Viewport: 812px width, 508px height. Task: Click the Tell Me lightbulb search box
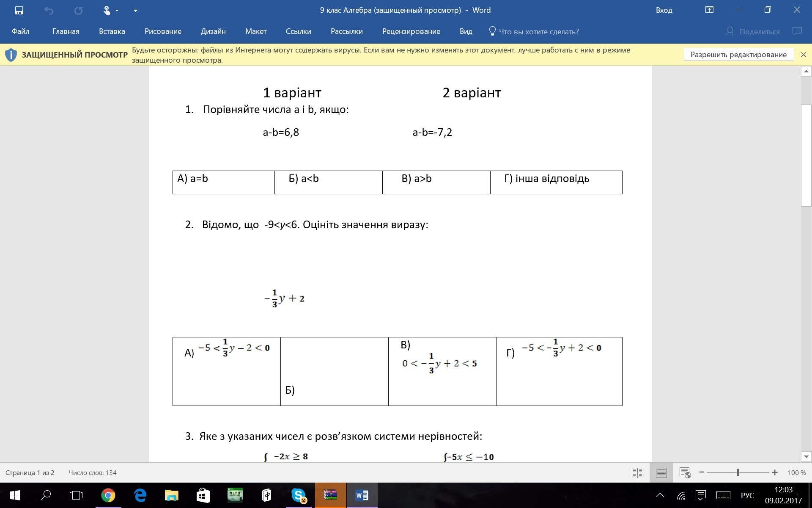coord(534,31)
